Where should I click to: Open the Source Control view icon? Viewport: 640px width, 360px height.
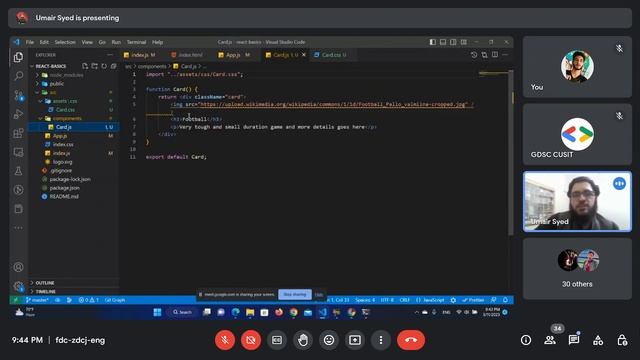point(18,95)
